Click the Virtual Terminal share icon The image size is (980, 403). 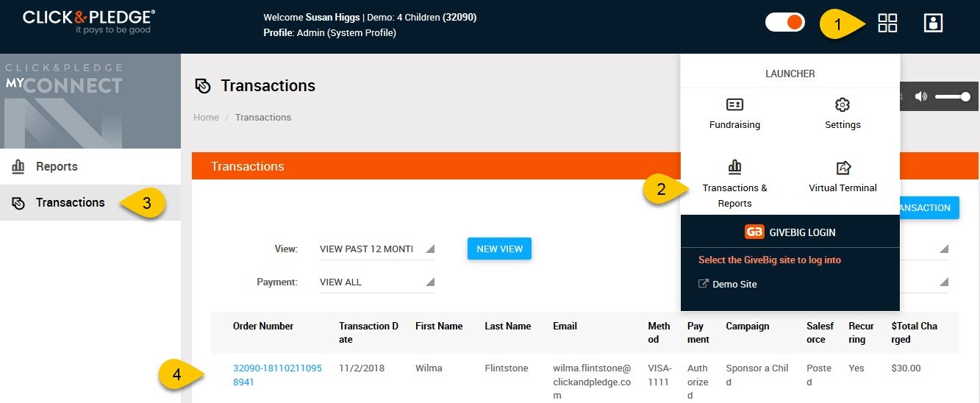(843, 168)
